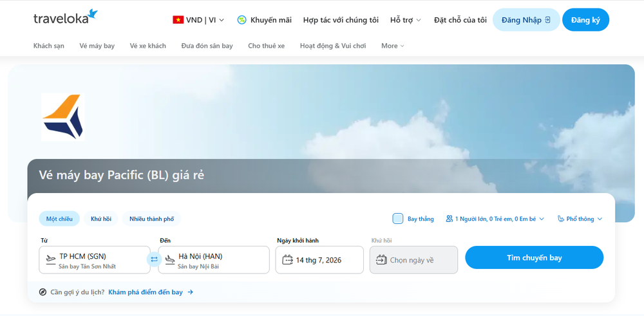This screenshot has width=644, height=316.
Task: Select the Một chiều trip type
Action: coord(59,219)
